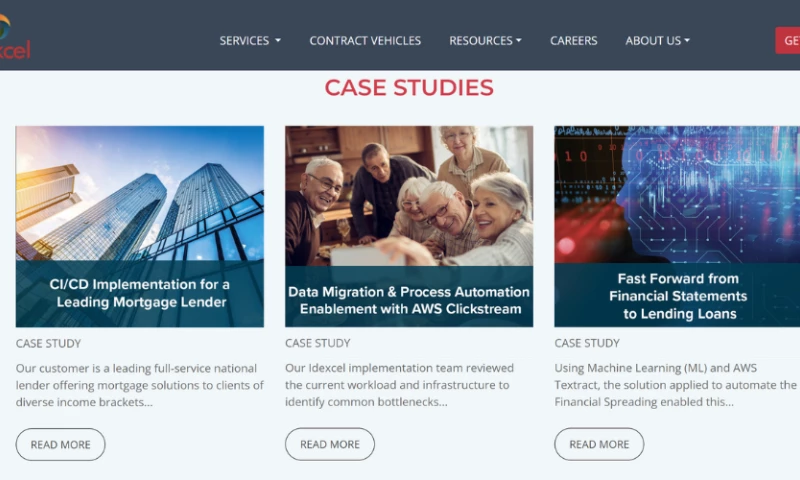Click Read More under Data Migration study
The height and width of the screenshot is (480, 800).
coord(330,444)
